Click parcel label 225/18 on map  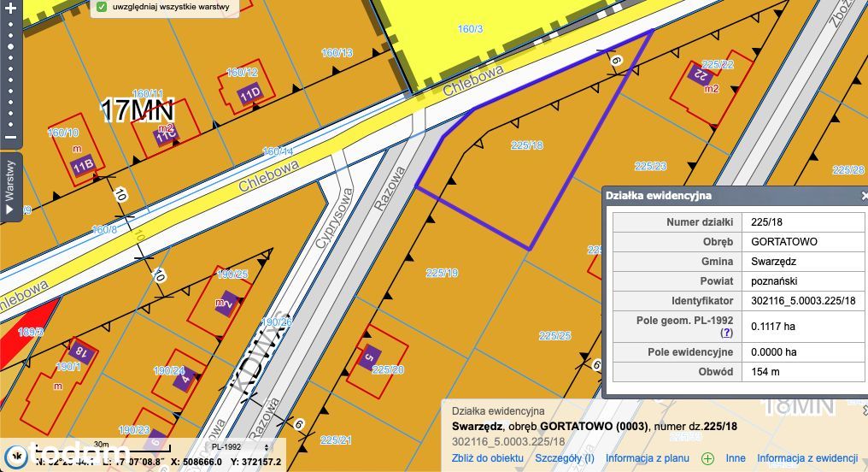click(x=527, y=145)
